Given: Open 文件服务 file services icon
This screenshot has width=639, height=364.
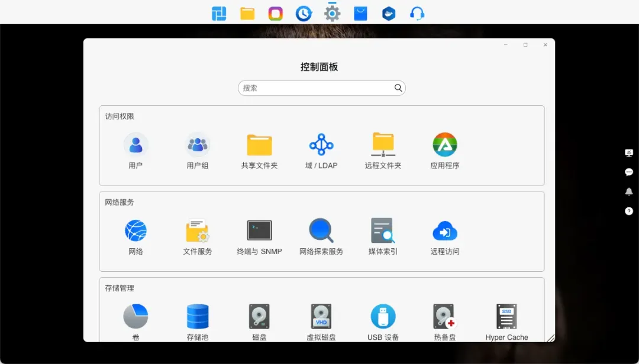Looking at the screenshot, I should coord(198,230).
